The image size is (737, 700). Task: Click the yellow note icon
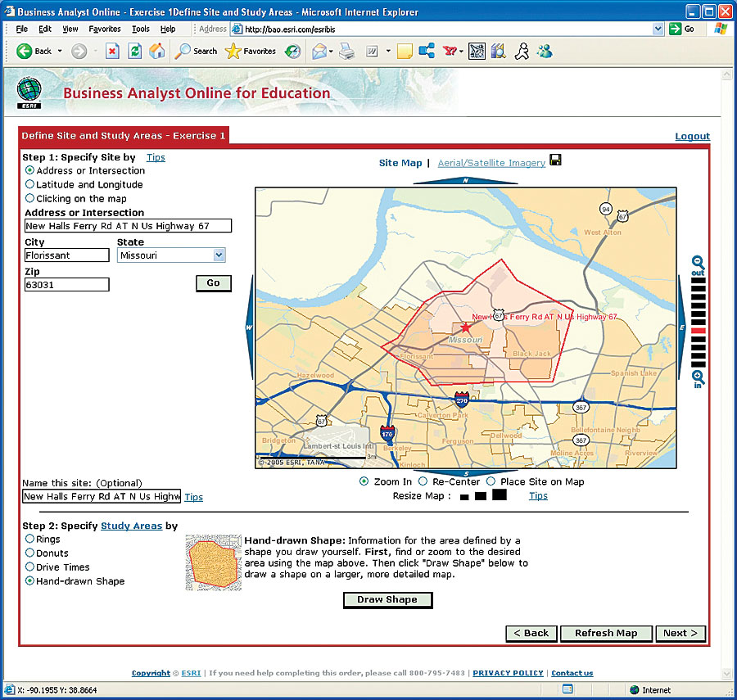coord(405,52)
